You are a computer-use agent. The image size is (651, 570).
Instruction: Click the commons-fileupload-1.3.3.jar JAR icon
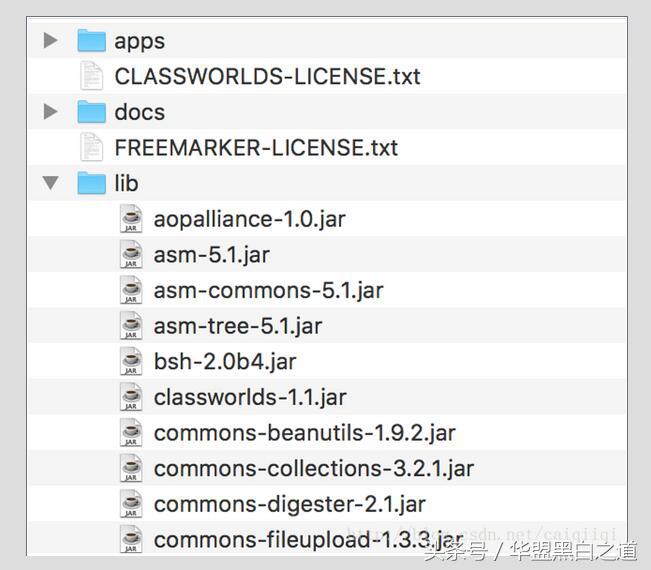pos(131,539)
